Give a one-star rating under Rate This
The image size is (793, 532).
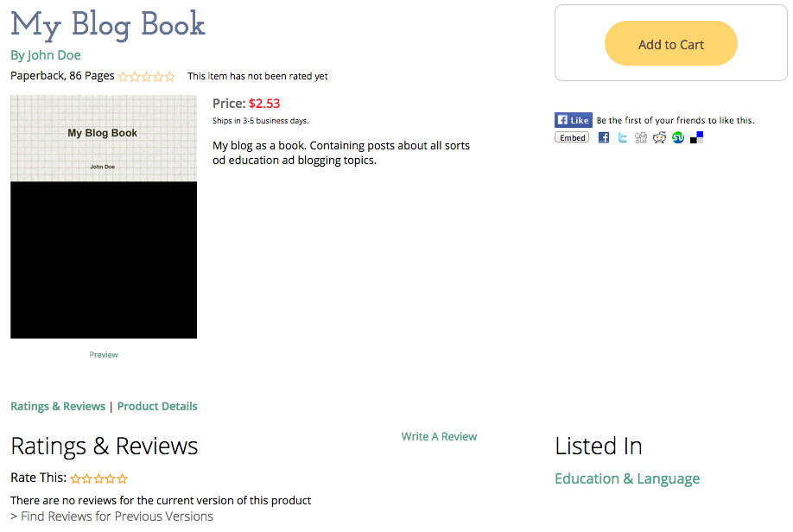point(76,478)
